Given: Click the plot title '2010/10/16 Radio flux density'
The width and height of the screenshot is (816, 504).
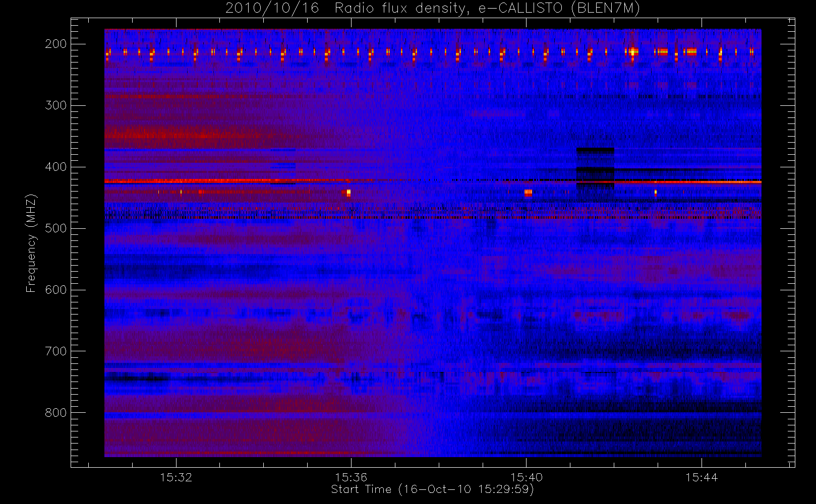Looking at the screenshot, I should 432,8.
